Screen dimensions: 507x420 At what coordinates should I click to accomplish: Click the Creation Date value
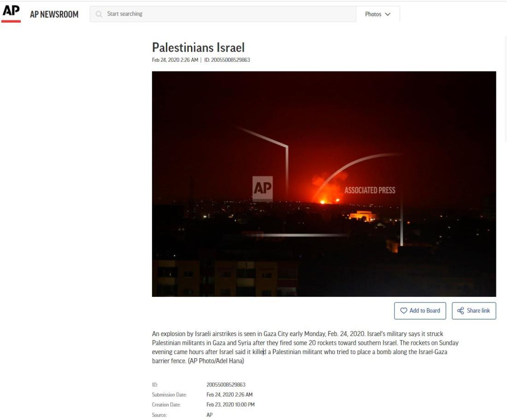(x=230, y=404)
